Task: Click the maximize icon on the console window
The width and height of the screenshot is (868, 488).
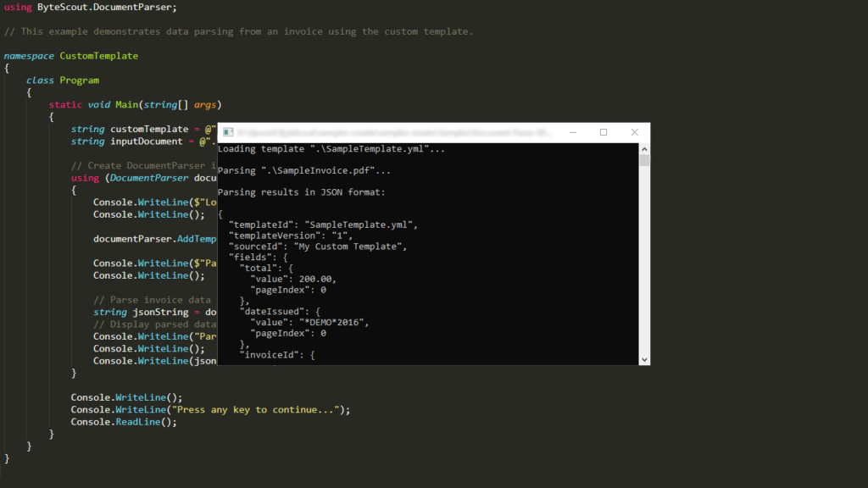Action: [x=604, y=132]
